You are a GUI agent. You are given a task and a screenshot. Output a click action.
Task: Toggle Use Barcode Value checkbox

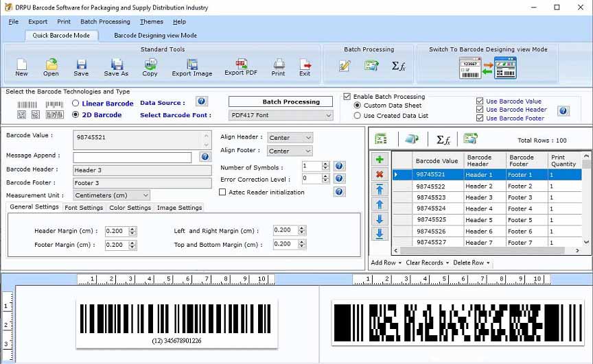[480, 101]
